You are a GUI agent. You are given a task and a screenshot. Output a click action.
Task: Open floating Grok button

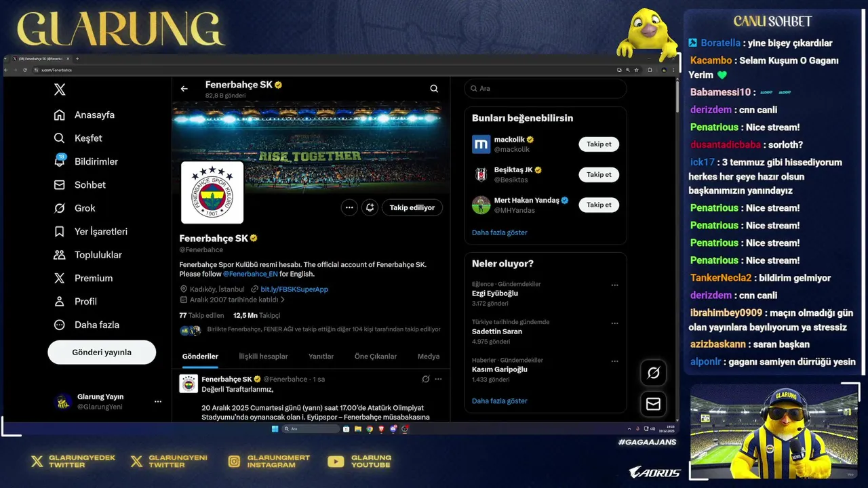654,373
